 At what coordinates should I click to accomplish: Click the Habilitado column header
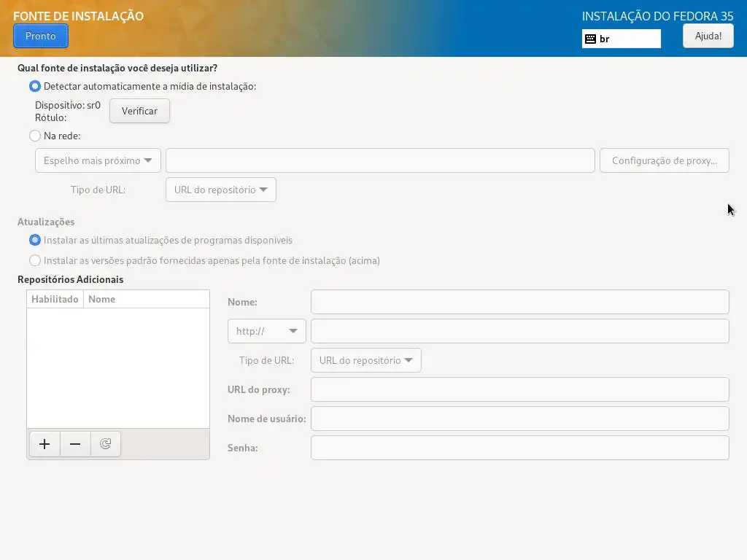[x=55, y=299]
